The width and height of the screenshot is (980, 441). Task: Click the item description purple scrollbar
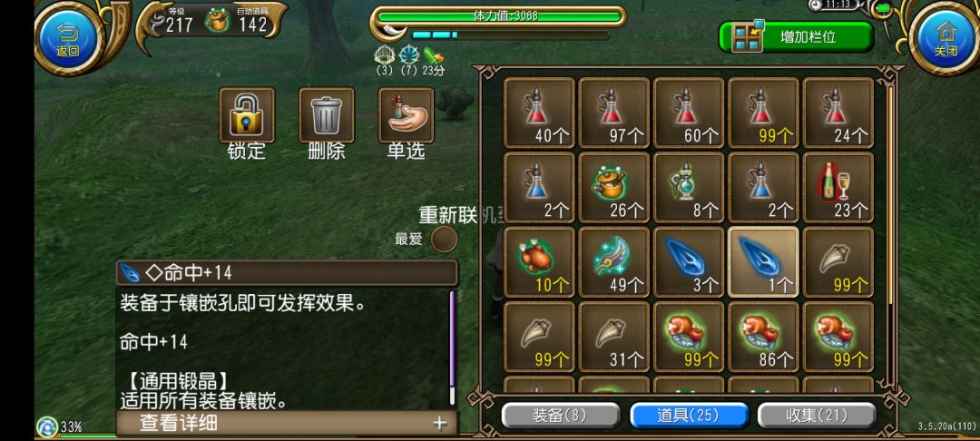(453, 348)
